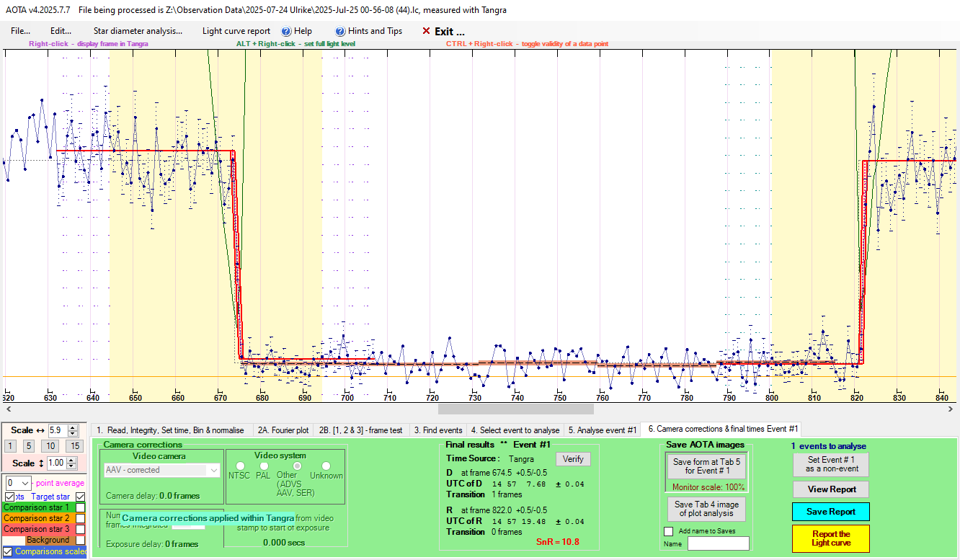Uncheck the Comparisons scaled checkbox
Screen dimensions: 960x560
[x=8, y=551]
